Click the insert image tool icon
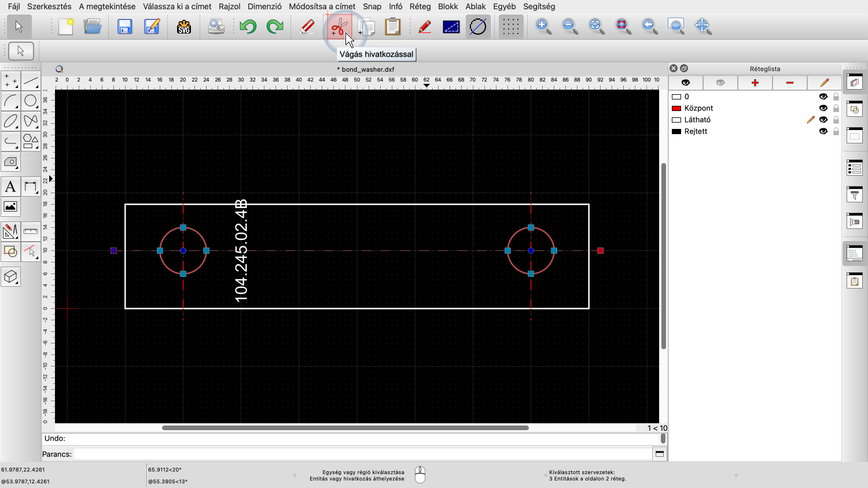Viewport: 868px width, 488px height. 10,207
